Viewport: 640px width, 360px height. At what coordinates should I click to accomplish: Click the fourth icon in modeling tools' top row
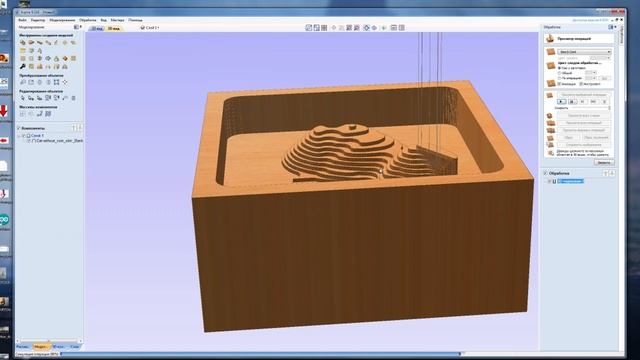(x=48, y=42)
